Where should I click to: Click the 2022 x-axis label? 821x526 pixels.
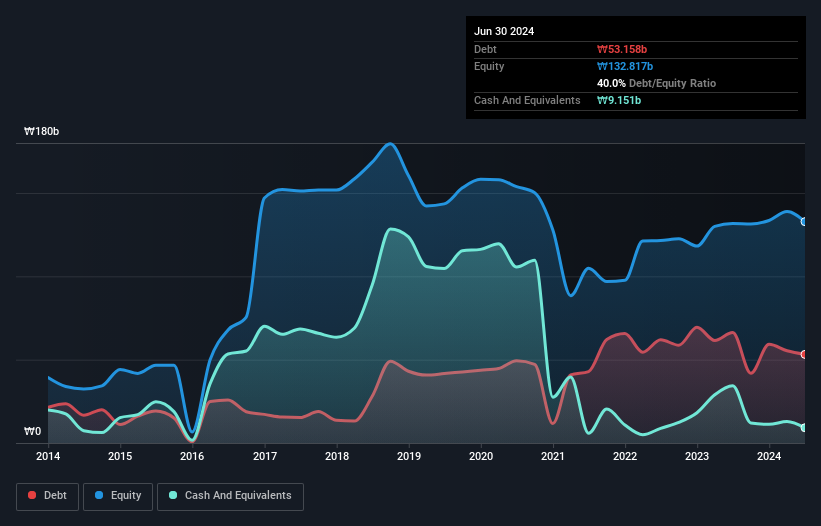pyautogui.click(x=625, y=456)
